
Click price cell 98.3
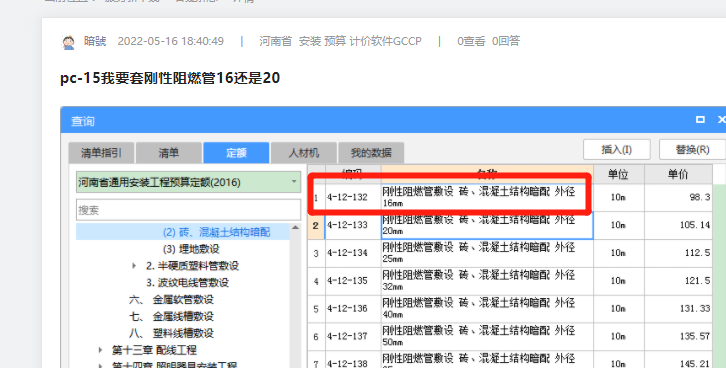click(x=678, y=197)
